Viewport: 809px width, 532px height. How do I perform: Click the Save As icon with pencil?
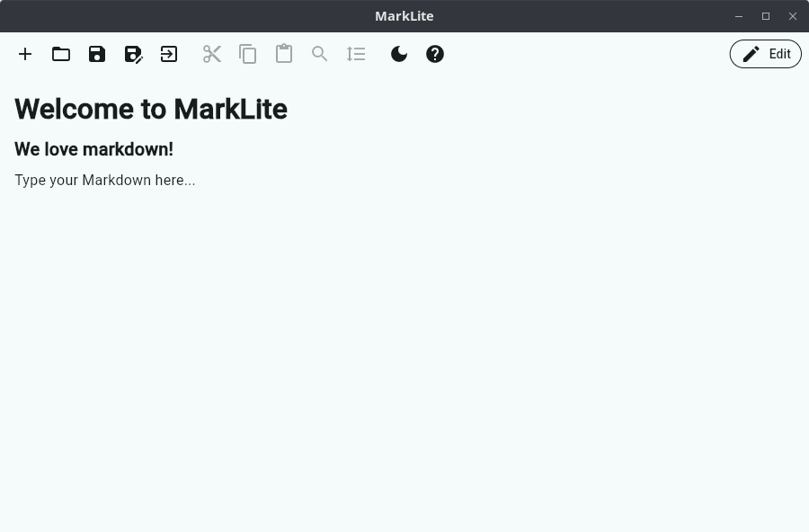133,54
